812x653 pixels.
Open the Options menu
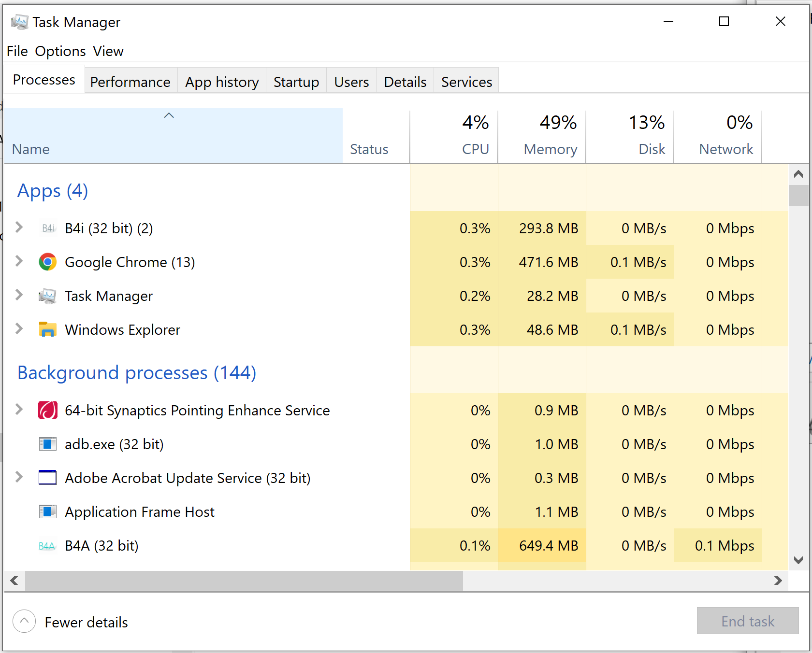(60, 51)
